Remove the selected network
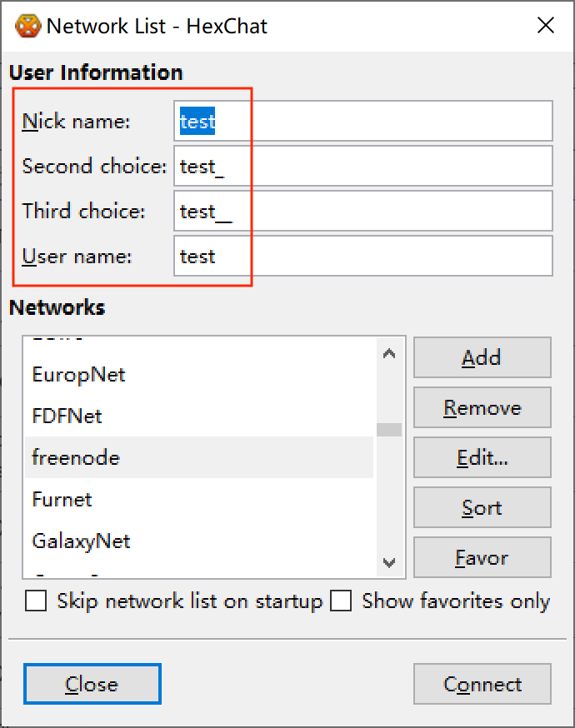The image size is (575, 728). click(x=482, y=408)
